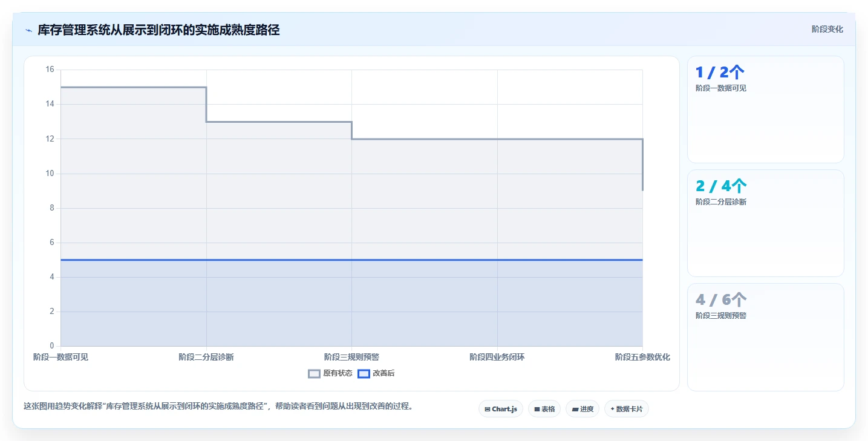Click the 阶段一数据可见 caption in first card
868x441 pixels.
point(721,88)
